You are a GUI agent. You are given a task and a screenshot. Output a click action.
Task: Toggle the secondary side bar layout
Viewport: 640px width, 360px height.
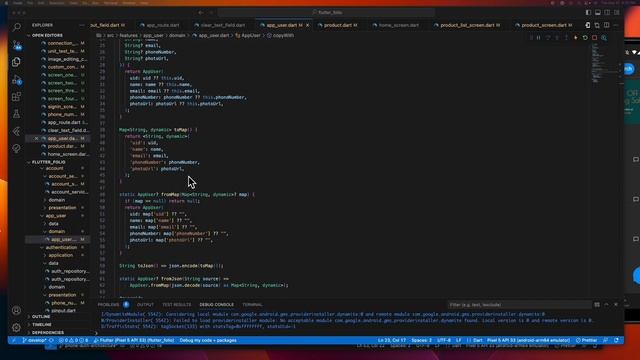tap(607, 13)
